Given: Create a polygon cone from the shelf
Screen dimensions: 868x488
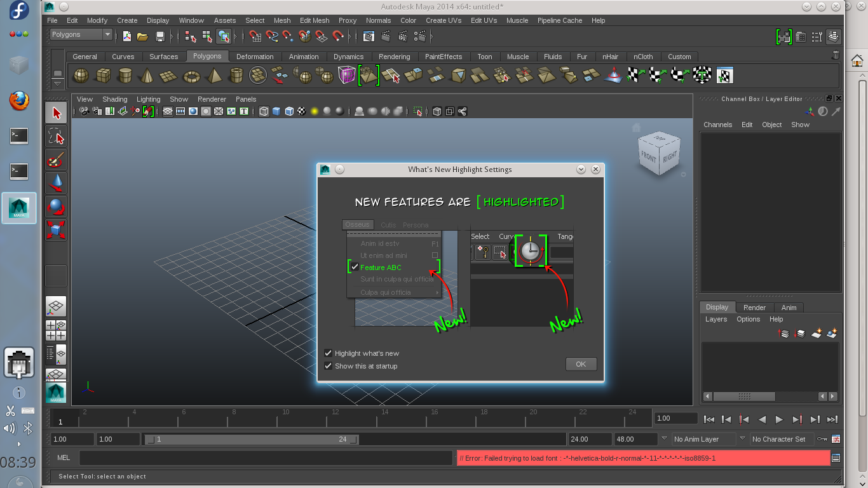Looking at the screenshot, I should 147,76.
